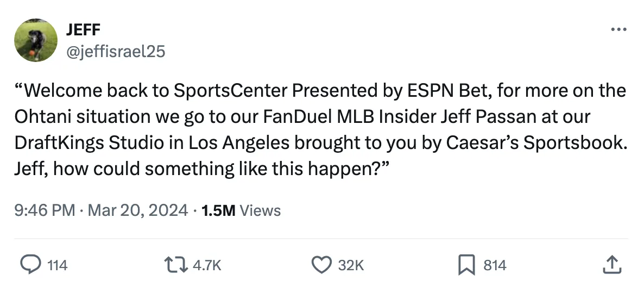644x286 pixels.
Task: Click the 4.7K reposts count
Action: click(x=207, y=265)
